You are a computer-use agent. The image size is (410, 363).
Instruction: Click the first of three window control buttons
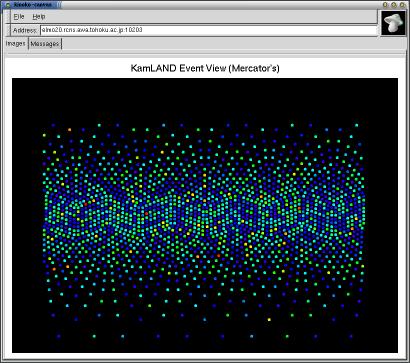click(386, 5)
